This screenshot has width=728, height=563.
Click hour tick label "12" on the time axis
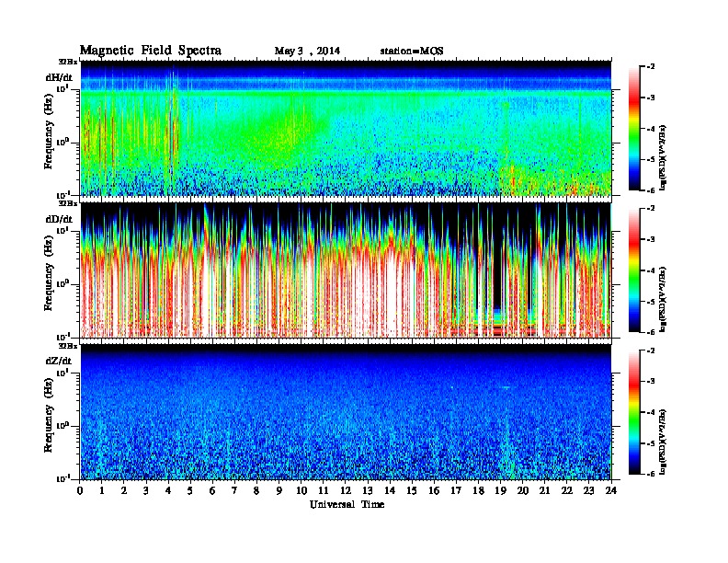coord(346,491)
